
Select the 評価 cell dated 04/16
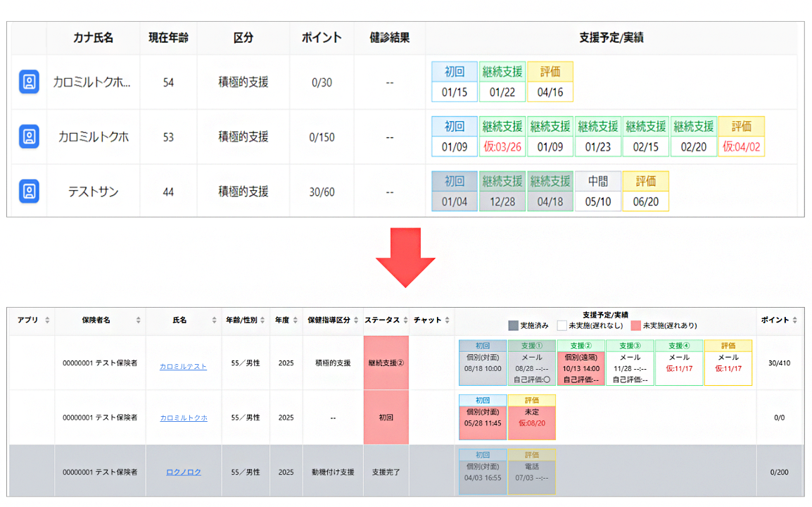[x=550, y=82]
